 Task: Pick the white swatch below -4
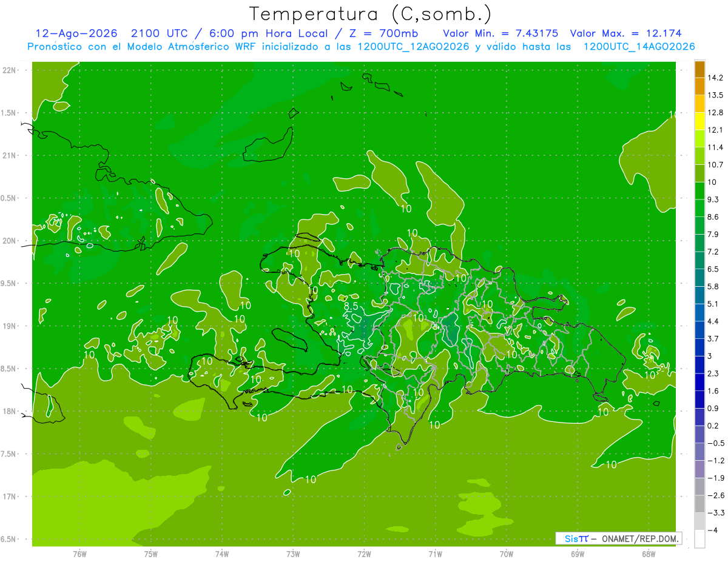pyautogui.click(x=699, y=538)
